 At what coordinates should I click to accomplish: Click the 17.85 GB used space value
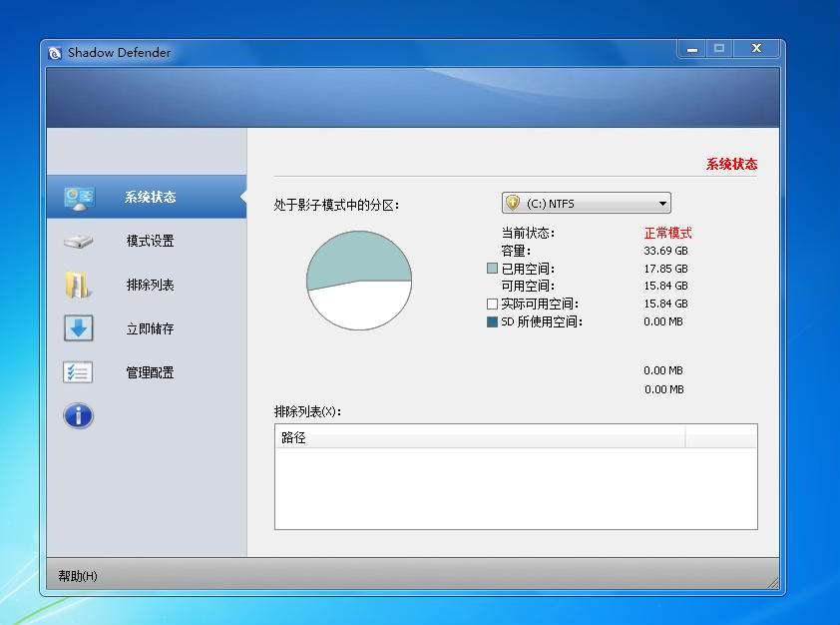[x=665, y=268]
